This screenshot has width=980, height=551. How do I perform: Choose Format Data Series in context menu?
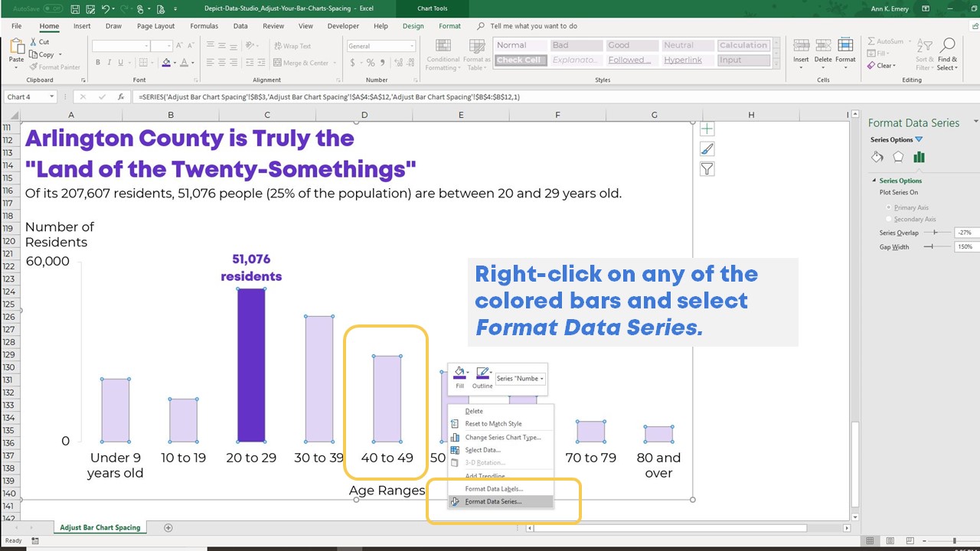(x=495, y=501)
